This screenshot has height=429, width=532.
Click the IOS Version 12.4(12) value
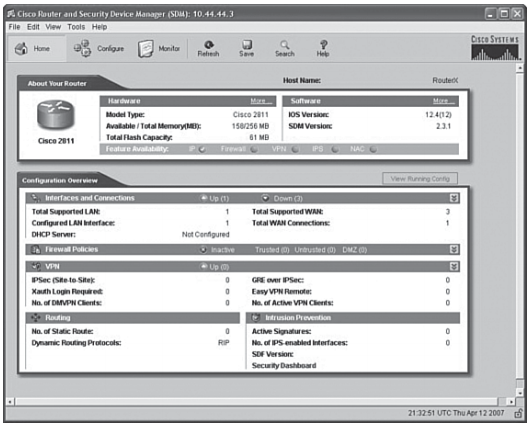[438, 115]
